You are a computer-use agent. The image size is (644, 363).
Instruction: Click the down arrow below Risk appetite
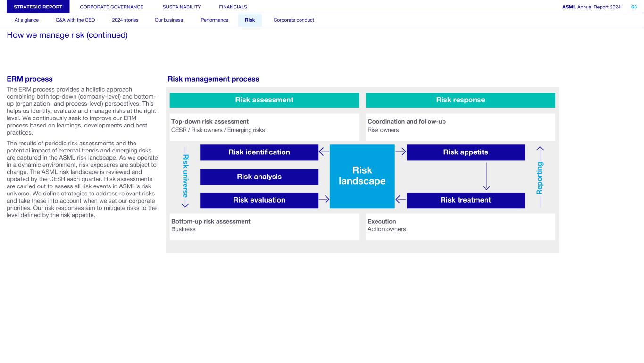click(x=486, y=176)
